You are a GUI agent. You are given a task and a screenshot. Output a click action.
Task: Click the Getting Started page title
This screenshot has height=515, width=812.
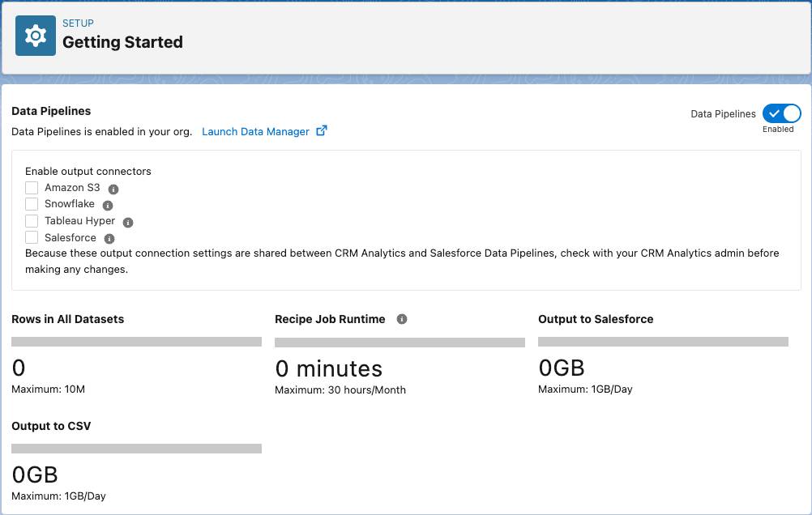tap(122, 42)
